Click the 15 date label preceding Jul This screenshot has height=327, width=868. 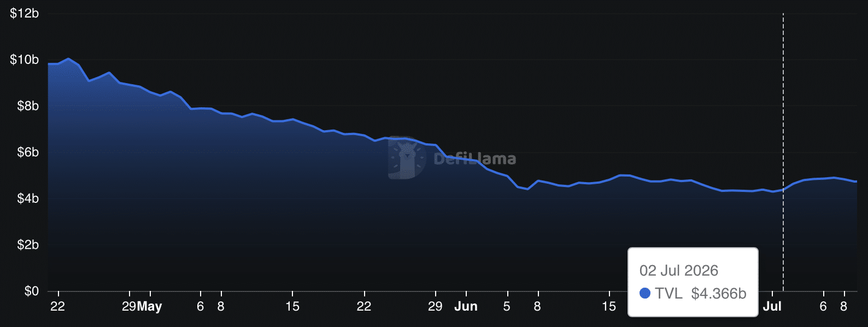pyautogui.click(x=609, y=306)
